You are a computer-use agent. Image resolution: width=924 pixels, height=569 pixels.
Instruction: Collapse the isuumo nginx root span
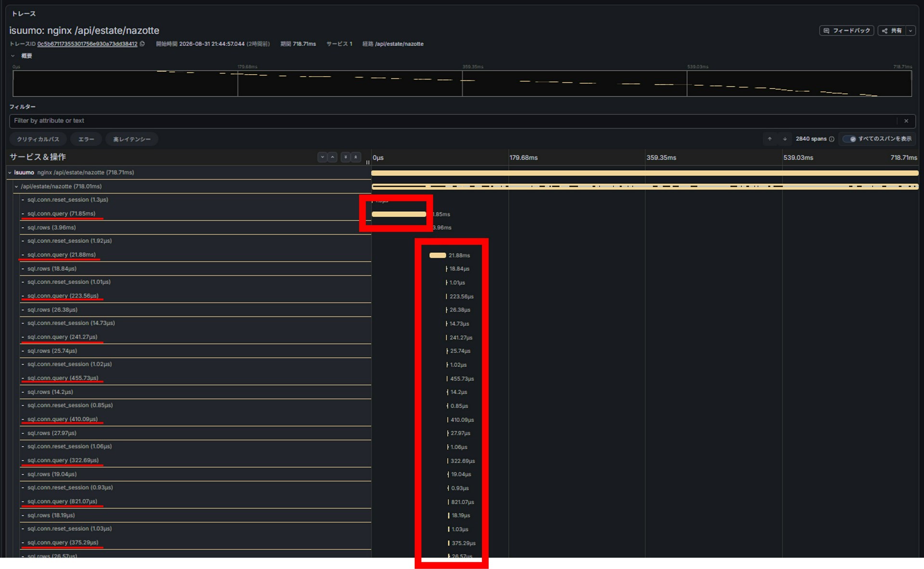click(x=10, y=173)
